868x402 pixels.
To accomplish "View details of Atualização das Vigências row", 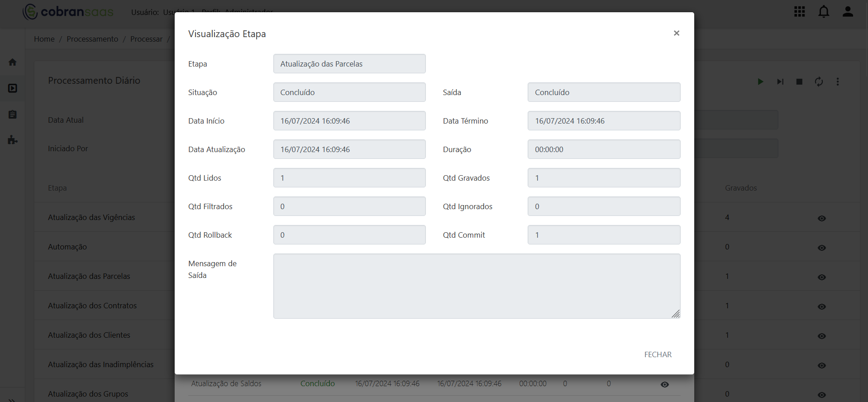I will (x=822, y=218).
